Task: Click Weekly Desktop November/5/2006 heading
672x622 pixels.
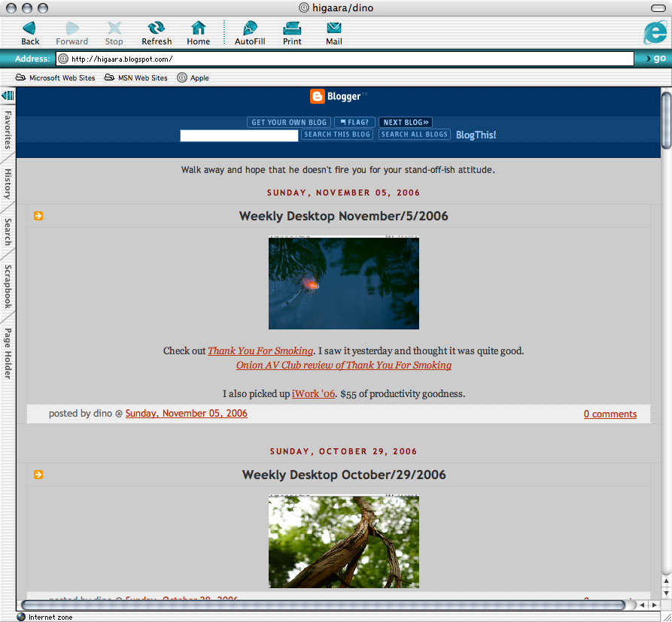Action: click(x=344, y=216)
